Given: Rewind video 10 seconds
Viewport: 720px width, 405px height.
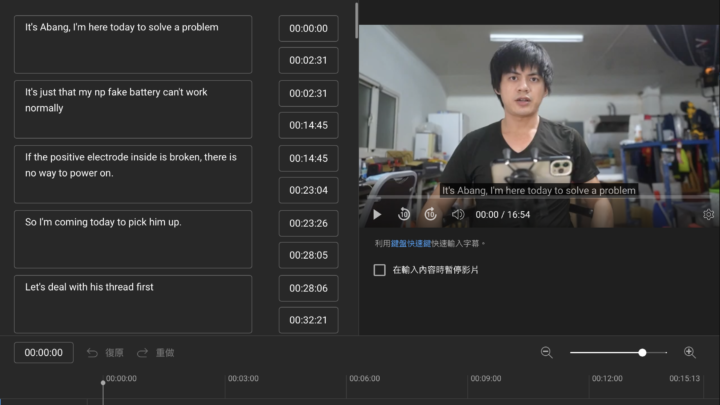Looking at the screenshot, I should [404, 214].
